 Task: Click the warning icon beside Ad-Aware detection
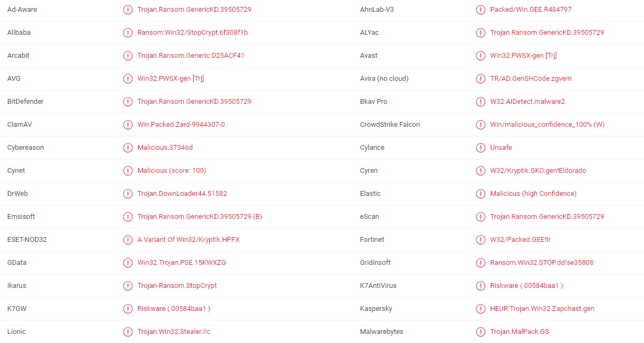tap(127, 10)
